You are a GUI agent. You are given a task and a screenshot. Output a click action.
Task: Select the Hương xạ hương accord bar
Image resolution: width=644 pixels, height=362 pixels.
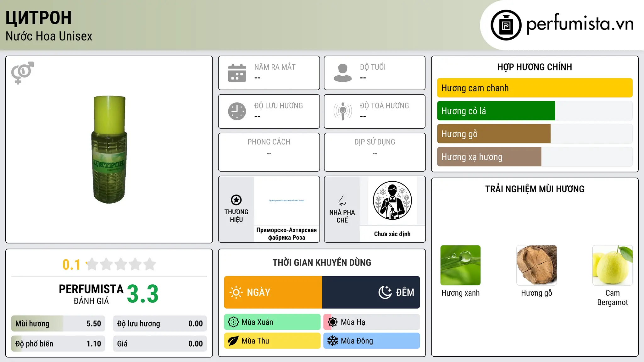click(x=535, y=157)
